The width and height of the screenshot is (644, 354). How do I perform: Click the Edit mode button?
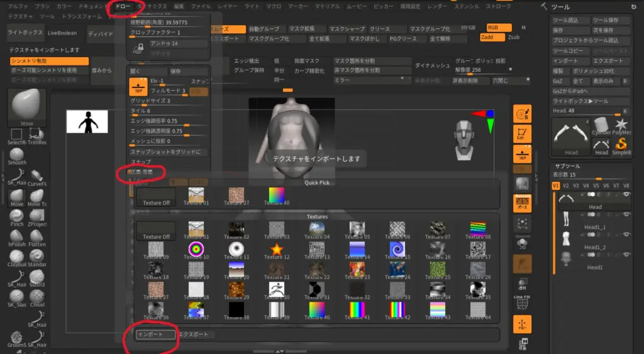point(522,134)
